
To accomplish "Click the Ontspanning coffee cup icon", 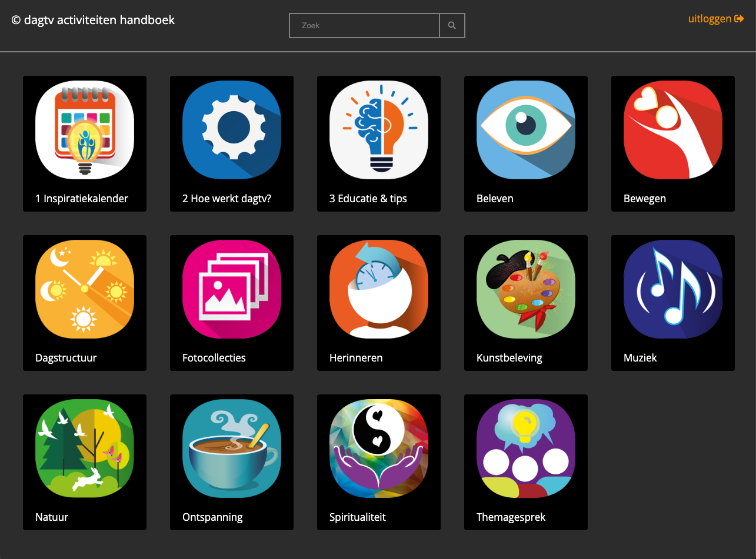I will (x=232, y=448).
